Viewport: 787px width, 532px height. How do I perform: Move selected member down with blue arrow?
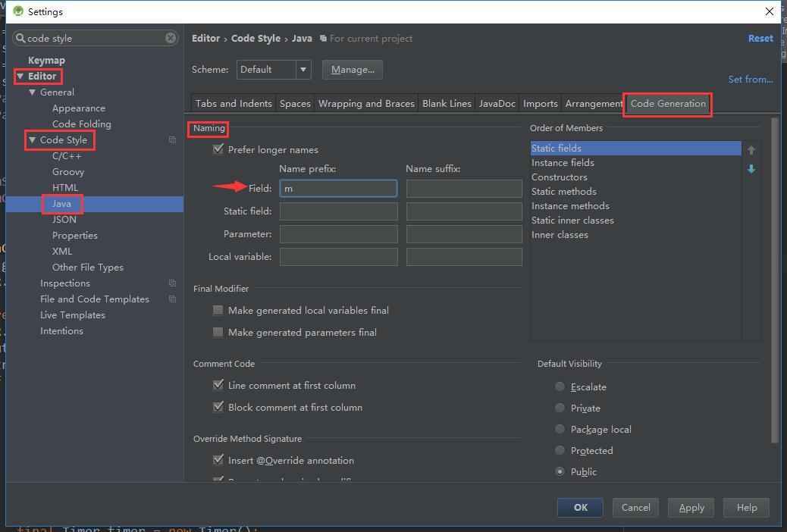tap(751, 169)
